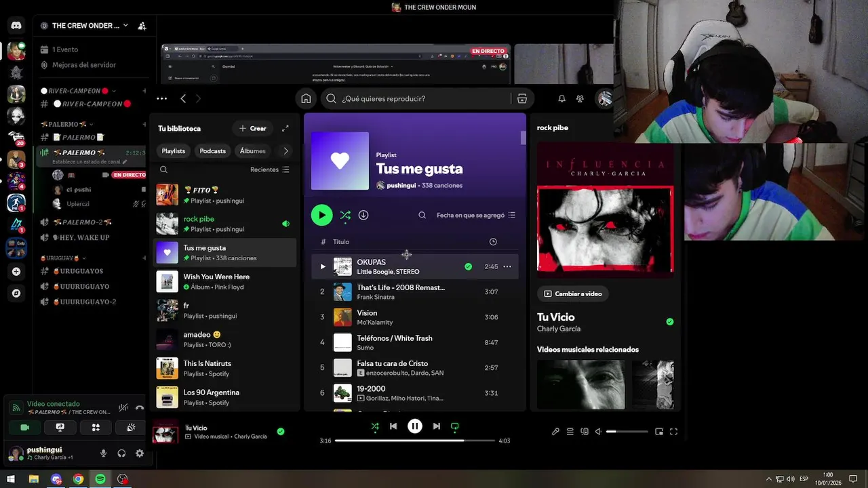The height and width of the screenshot is (488, 868).
Task: Click Crear button in library
Action: [252, 128]
